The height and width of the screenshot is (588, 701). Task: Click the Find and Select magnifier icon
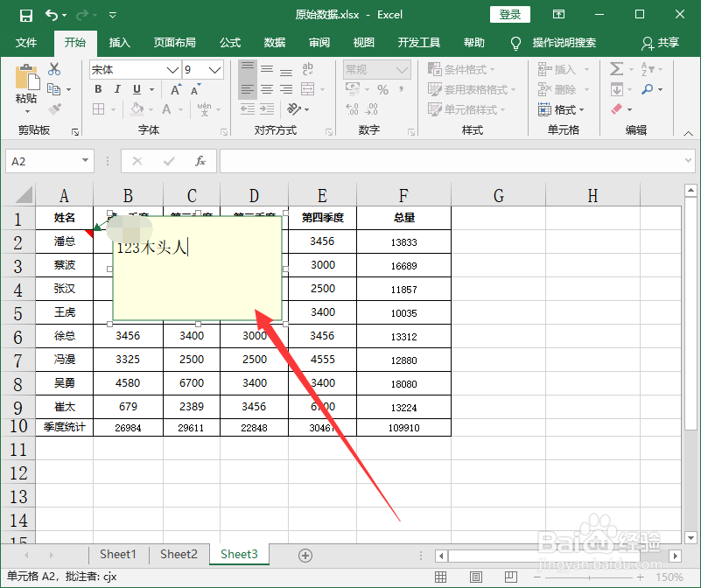[x=647, y=89]
